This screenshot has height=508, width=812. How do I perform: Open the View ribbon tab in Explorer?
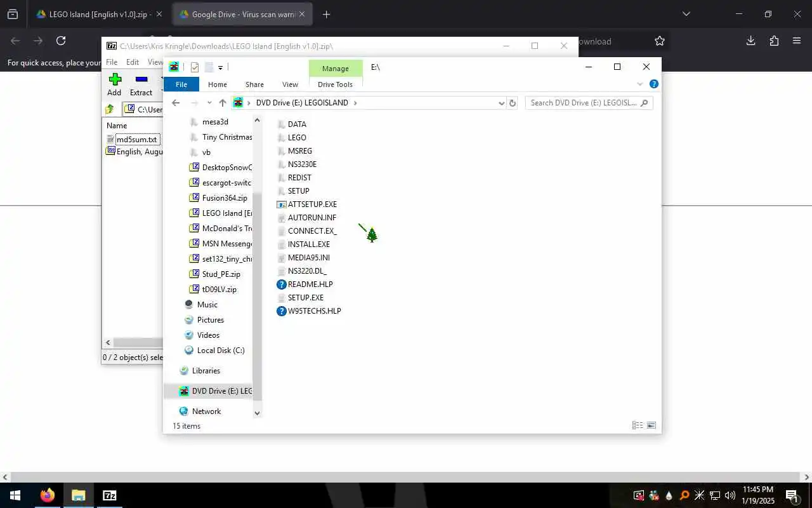290,84
